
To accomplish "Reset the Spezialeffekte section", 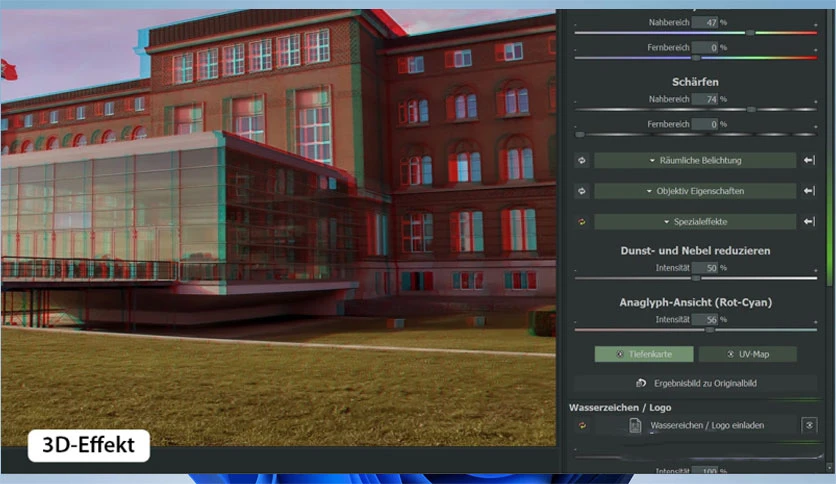I will click(582, 222).
